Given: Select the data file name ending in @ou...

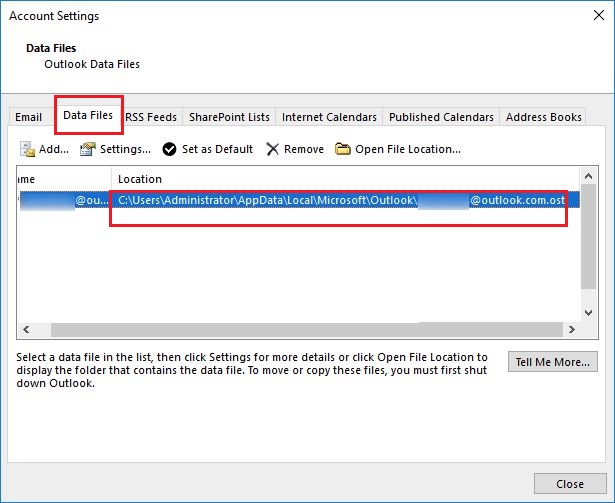Looking at the screenshot, I should point(64,200).
